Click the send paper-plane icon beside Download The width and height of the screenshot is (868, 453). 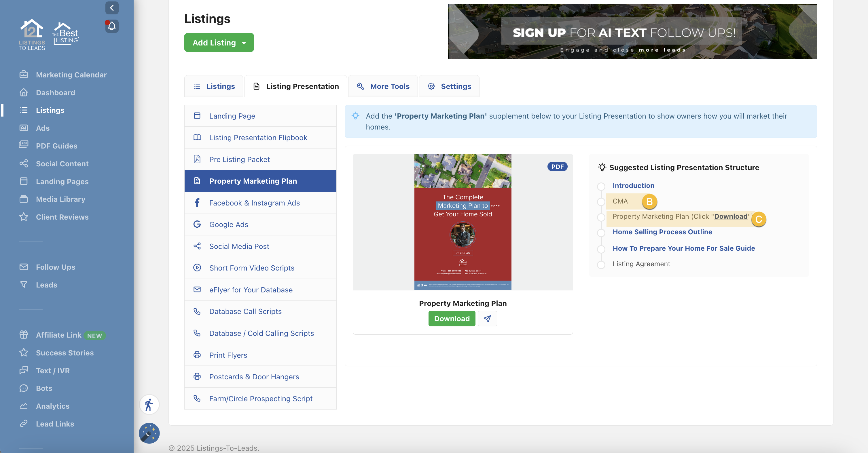coord(487,319)
